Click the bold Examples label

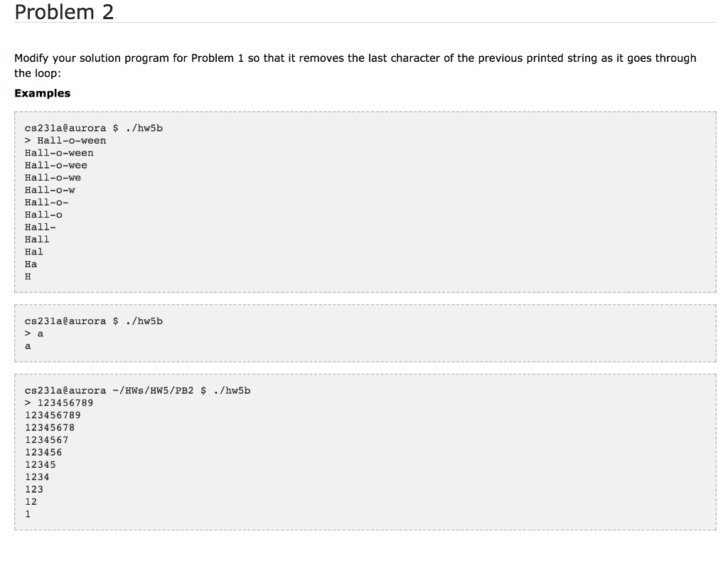coord(42,93)
